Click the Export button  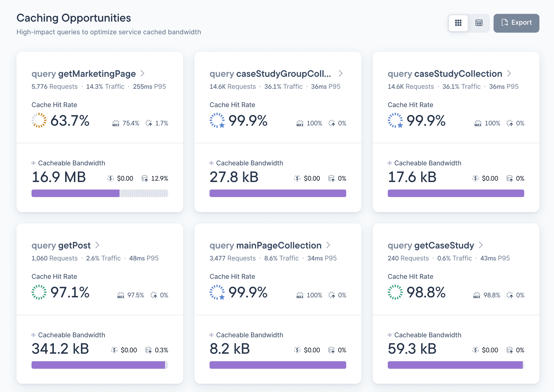click(516, 23)
